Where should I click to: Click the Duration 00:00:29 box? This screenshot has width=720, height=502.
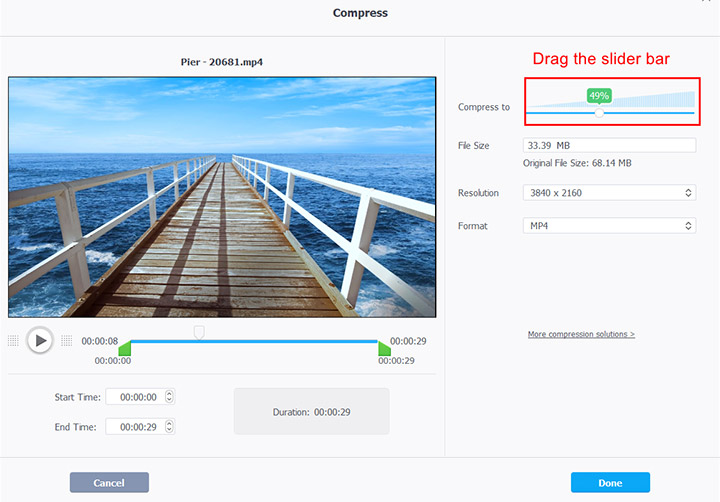[311, 412]
